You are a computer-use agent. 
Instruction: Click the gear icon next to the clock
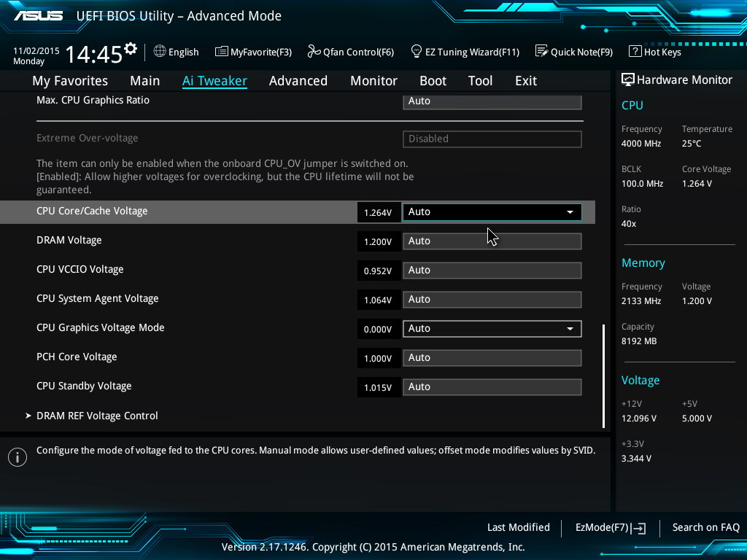[131, 50]
